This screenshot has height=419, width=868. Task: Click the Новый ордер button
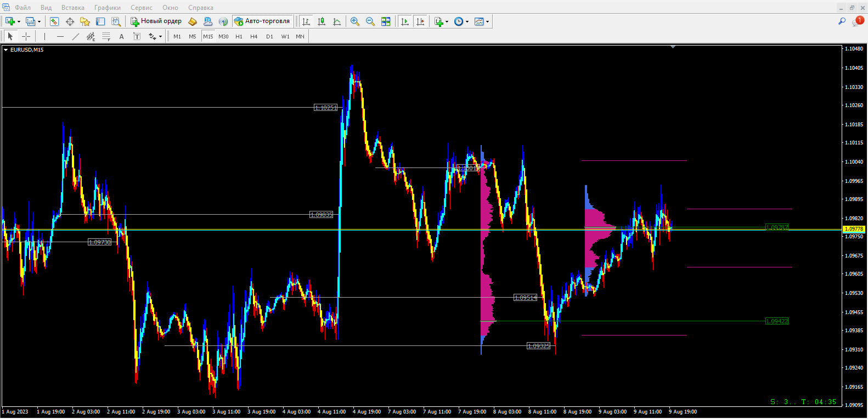point(156,21)
